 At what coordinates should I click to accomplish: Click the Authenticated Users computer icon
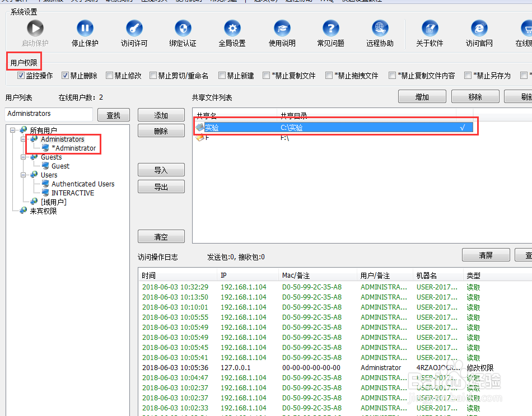tap(45, 184)
